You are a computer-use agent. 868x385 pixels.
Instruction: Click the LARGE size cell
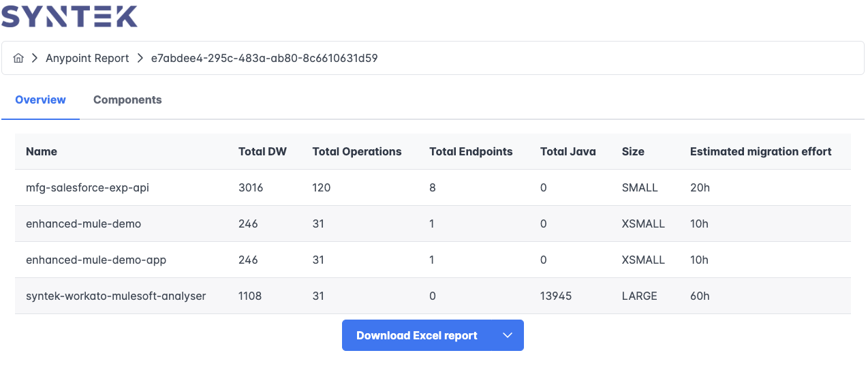click(x=640, y=296)
